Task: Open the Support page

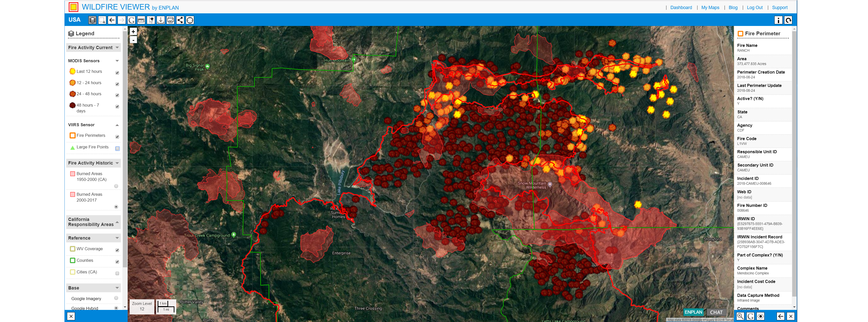Action: point(780,7)
